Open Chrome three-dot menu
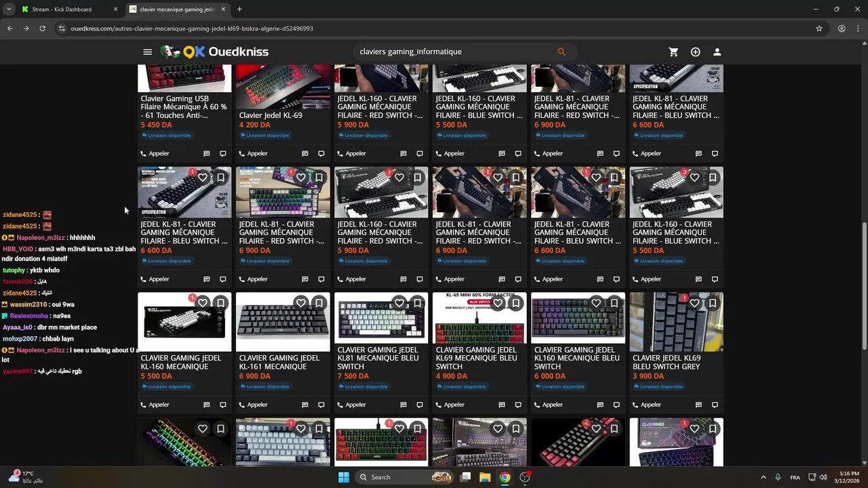 [858, 28]
